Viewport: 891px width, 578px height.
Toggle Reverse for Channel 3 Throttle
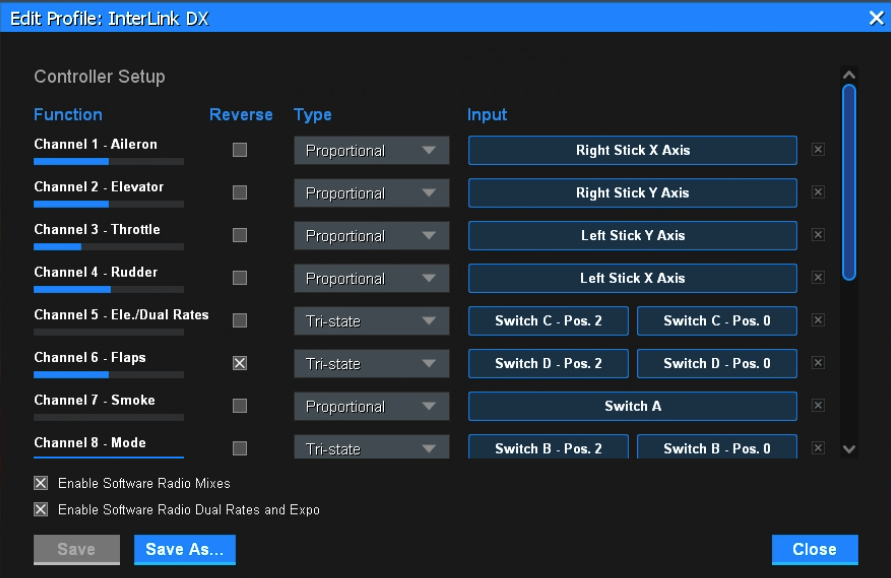[x=240, y=235]
